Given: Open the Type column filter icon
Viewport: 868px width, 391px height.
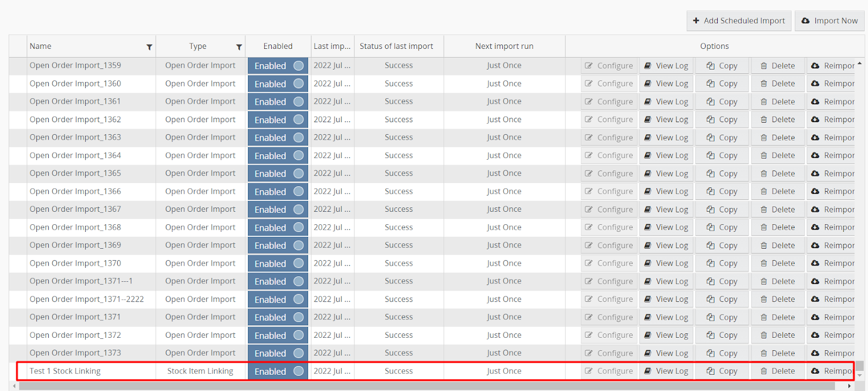Looking at the screenshot, I should [239, 47].
